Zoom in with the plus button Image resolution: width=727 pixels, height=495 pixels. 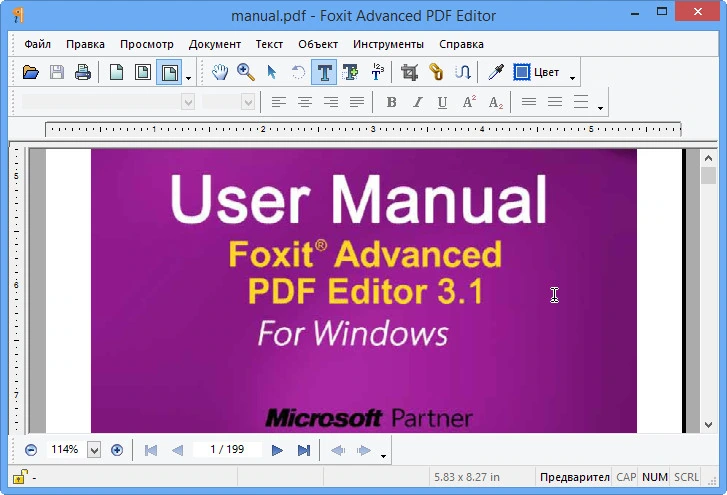117,450
